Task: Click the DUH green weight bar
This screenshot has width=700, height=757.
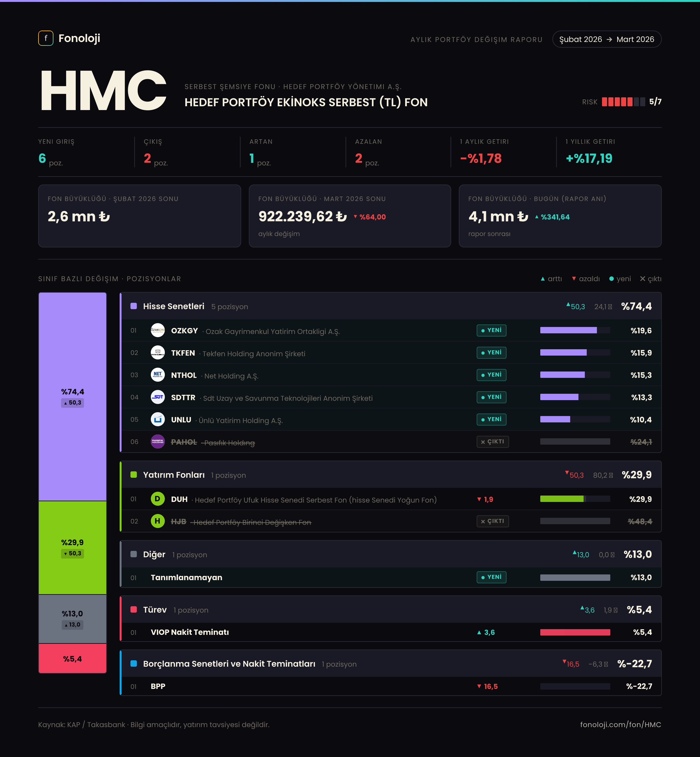Action: click(x=575, y=499)
